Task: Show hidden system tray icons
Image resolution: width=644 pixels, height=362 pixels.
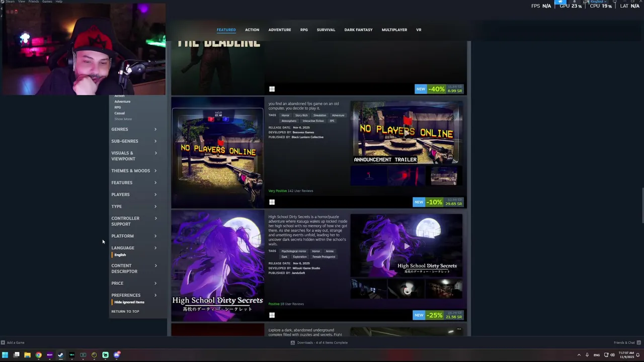Action: (x=579, y=355)
